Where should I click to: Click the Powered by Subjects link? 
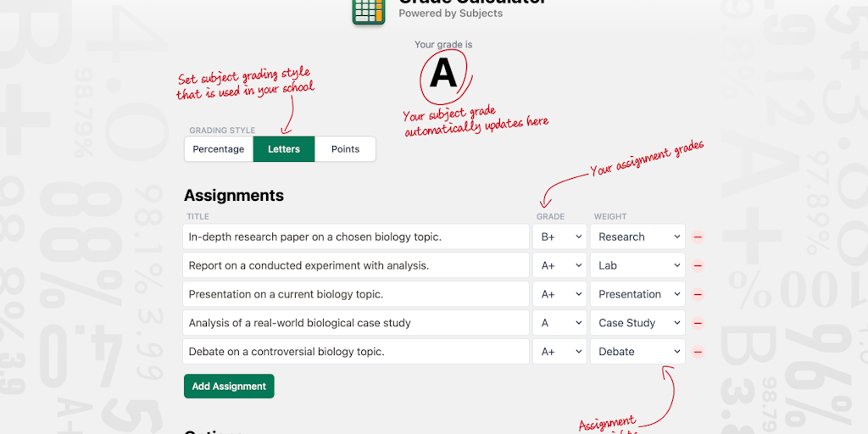coord(450,14)
